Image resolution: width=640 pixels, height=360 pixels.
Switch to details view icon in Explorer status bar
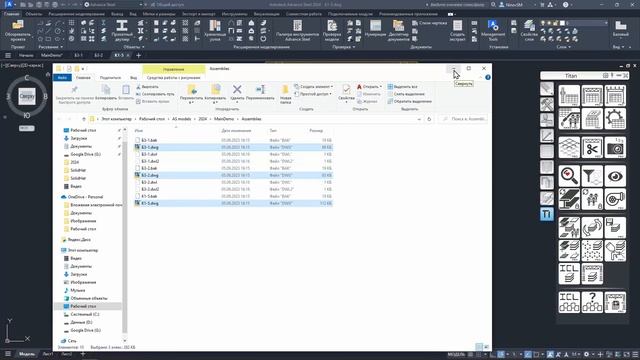[x=479, y=347]
